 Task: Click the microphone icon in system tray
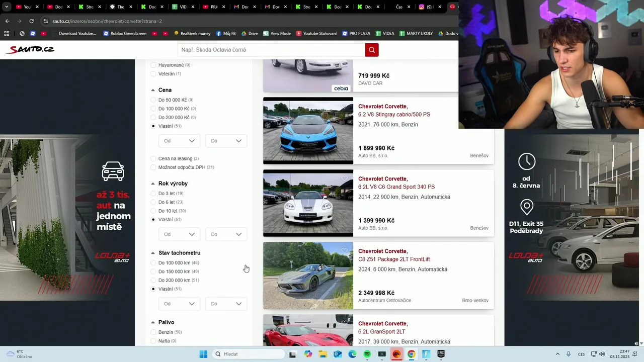pyautogui.click(x=569, y=354)
